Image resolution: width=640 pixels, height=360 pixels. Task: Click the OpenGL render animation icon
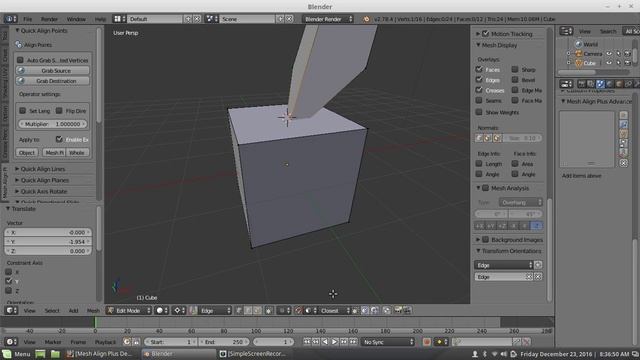click(x=407, y=311)
